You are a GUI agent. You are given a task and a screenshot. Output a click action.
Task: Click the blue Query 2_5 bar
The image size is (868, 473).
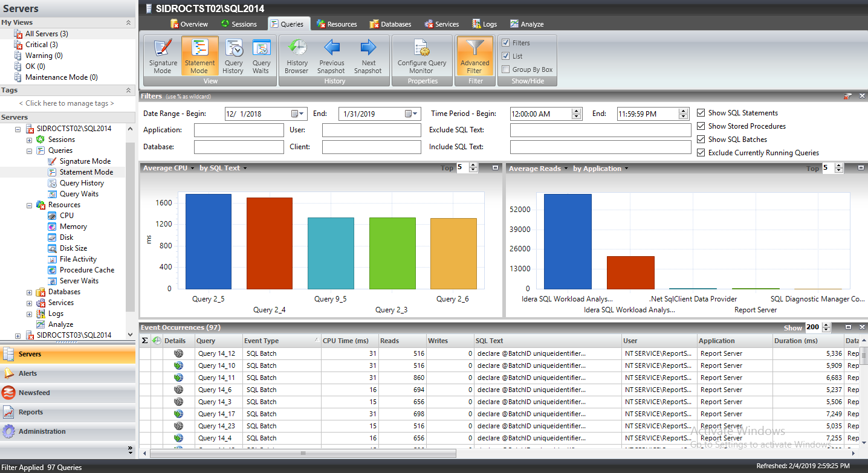pos(208,241)
